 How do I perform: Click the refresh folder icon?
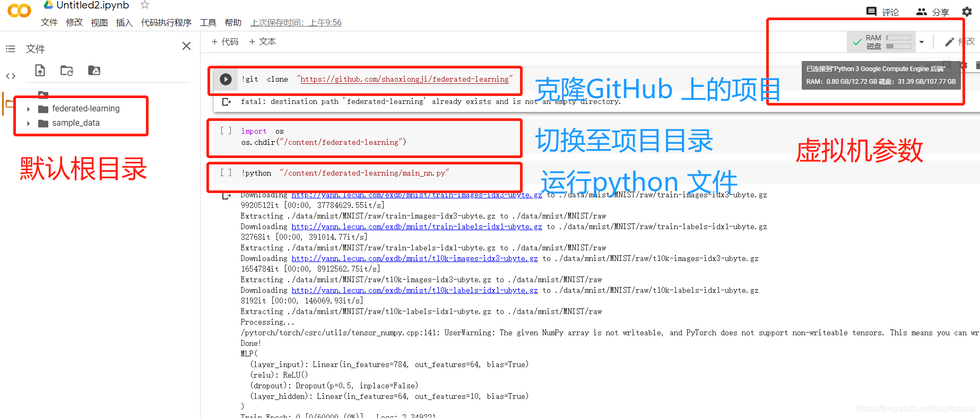[x=67, y=71]
